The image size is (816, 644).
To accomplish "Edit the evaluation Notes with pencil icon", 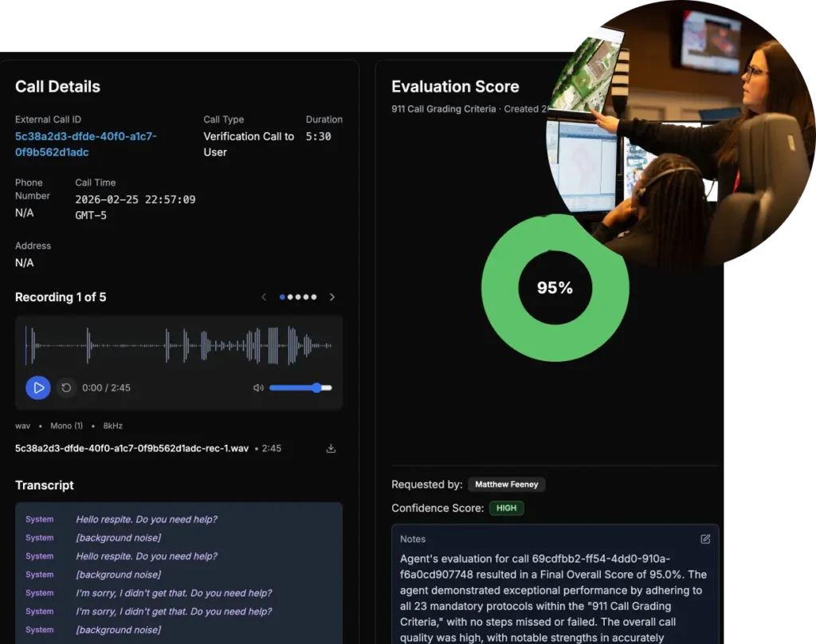I will 705,540.
